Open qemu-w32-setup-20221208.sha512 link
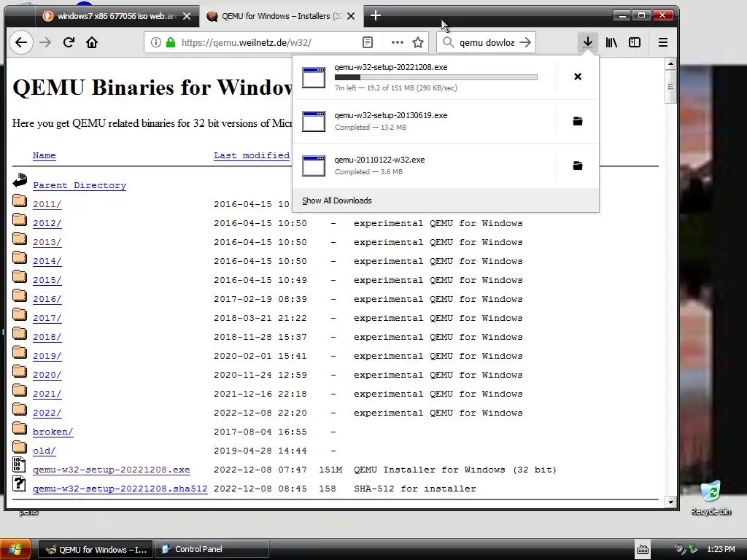This screenshot has width=747, height=560. coord(120,489)
